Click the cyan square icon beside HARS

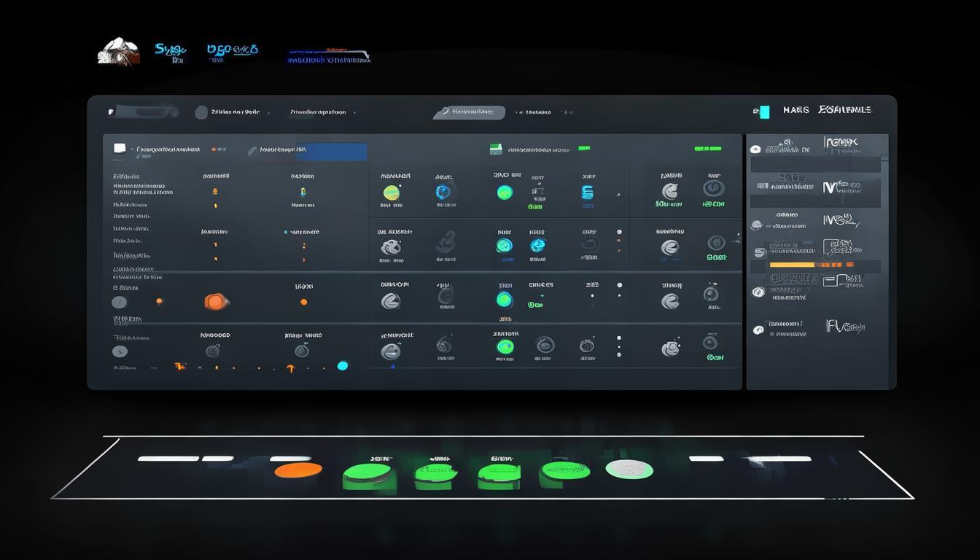pos(763,112)
